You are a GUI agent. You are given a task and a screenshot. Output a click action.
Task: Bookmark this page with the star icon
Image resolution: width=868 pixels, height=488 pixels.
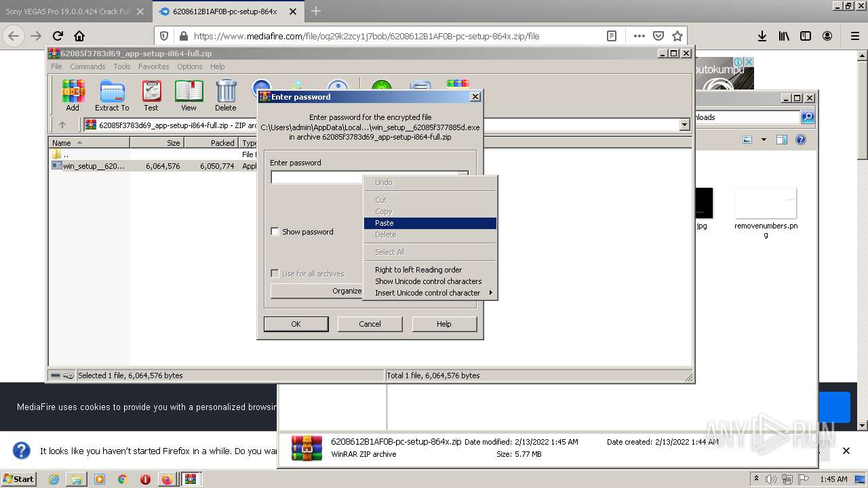(677, 36)
